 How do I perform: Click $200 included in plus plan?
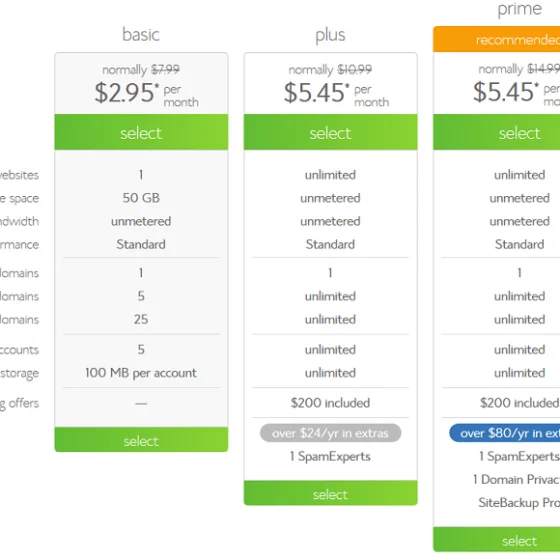[x=330, y=403]
